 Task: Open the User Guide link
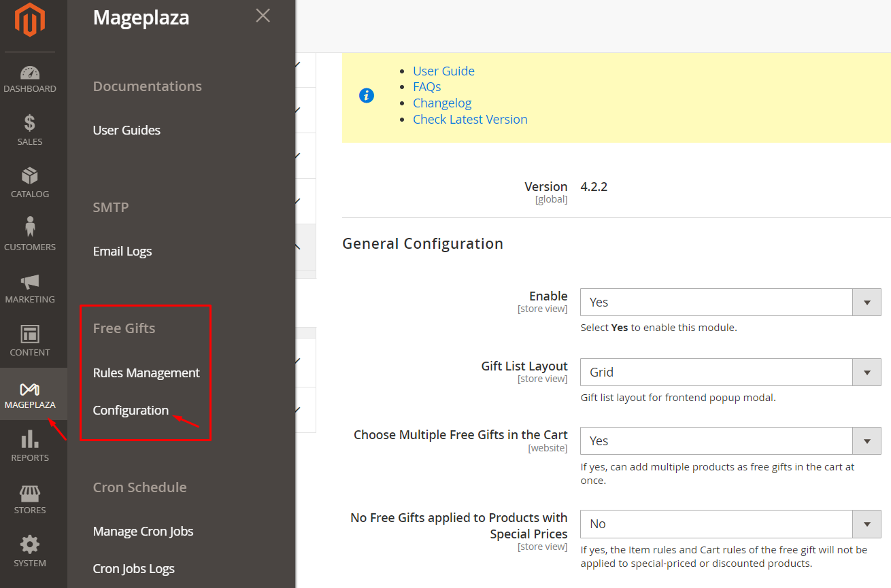click(x=443, y=71)
